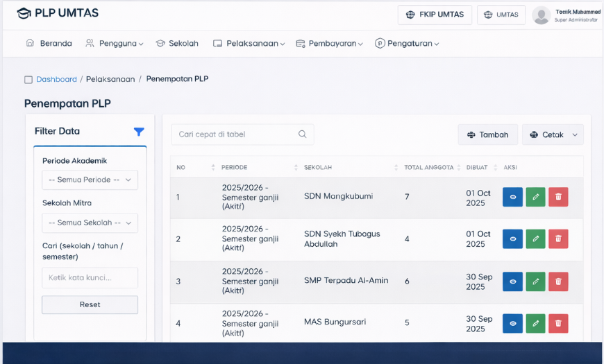Click the AKSI column header
Viewport: 604px width, 364px height.
(x=510, y=167)
